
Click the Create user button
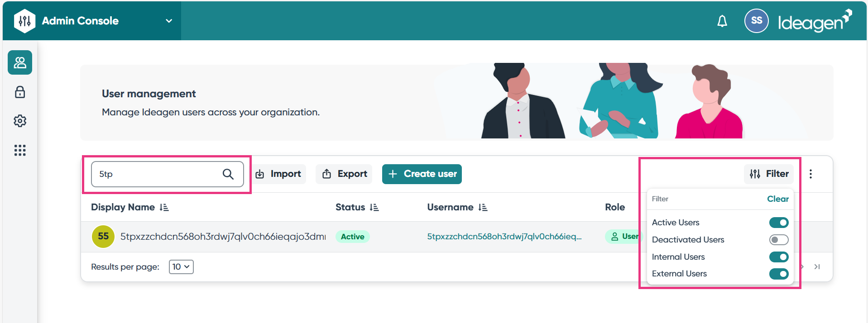click(x=422, y=174)
